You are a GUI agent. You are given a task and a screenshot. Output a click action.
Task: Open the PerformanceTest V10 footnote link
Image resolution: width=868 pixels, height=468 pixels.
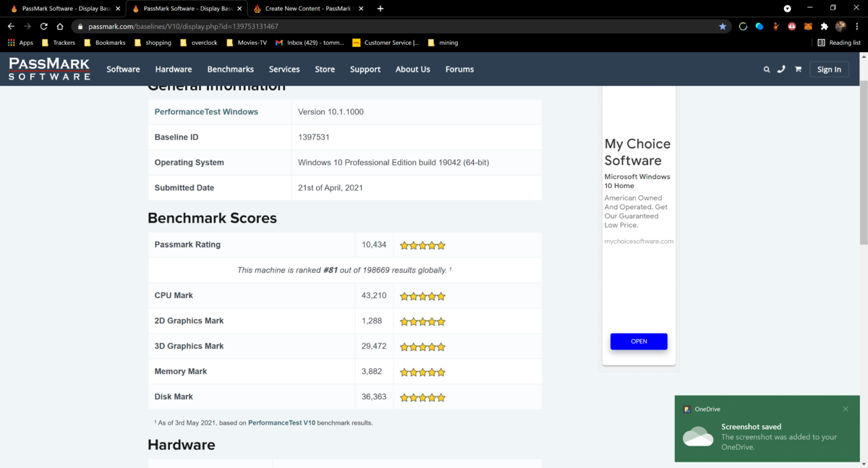coord(281,422)
